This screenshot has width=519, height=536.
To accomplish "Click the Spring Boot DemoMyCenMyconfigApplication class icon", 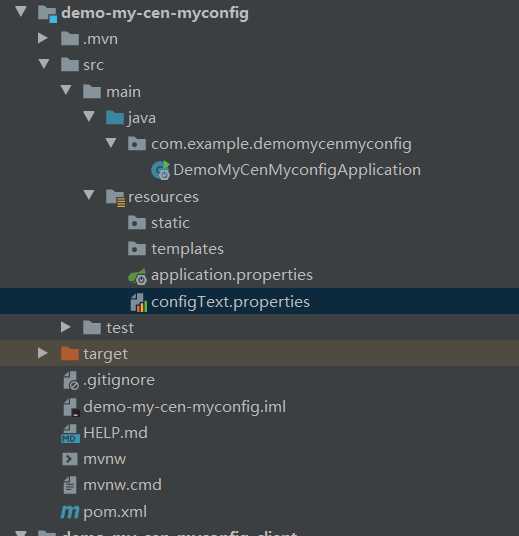I will [x=161, y=170].
